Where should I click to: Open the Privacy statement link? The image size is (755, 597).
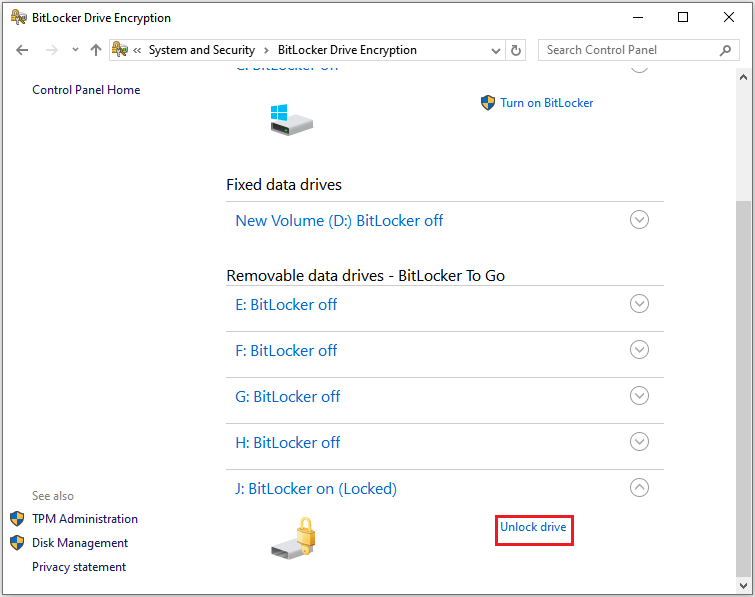coord(79,567)
